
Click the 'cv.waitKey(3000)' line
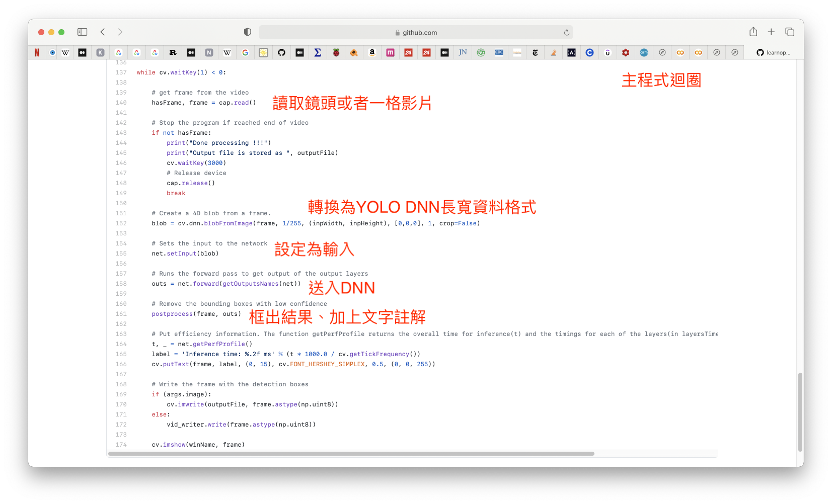tap(196, 163)
